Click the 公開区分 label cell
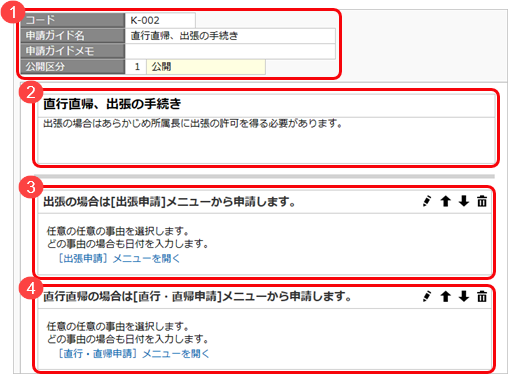 click(73, 67)
